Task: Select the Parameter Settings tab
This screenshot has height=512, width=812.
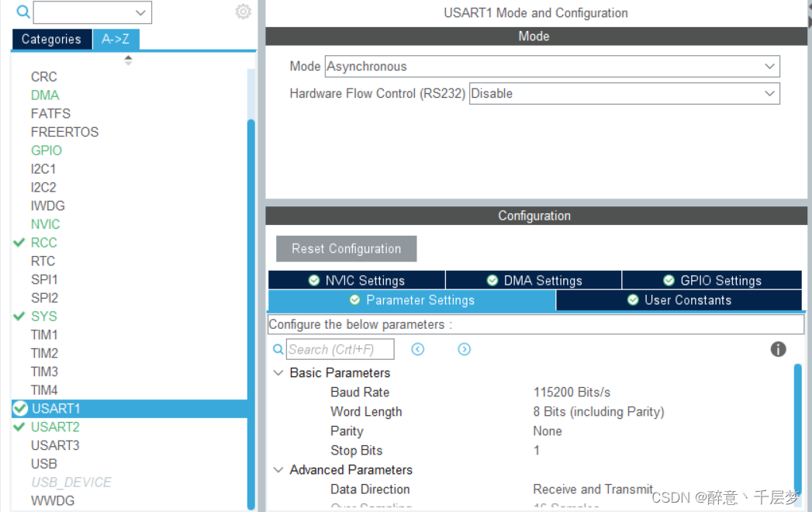Action: point(412,300)
